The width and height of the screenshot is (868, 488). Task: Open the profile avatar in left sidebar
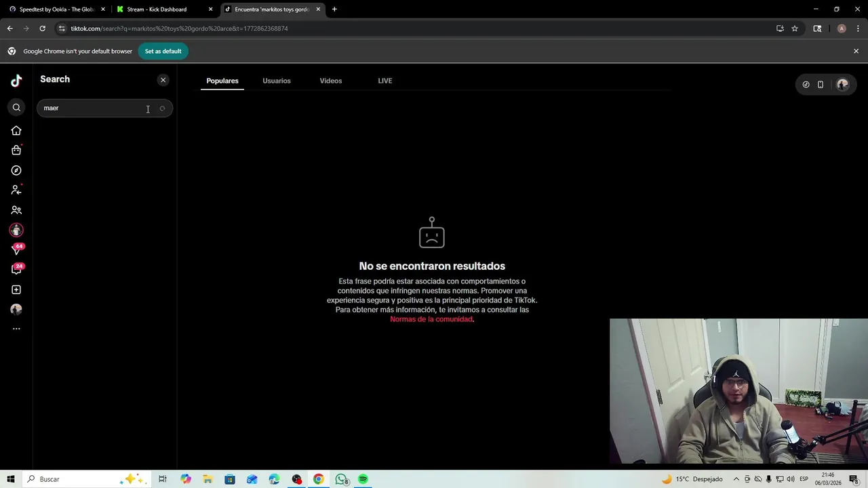coord(16,309)
